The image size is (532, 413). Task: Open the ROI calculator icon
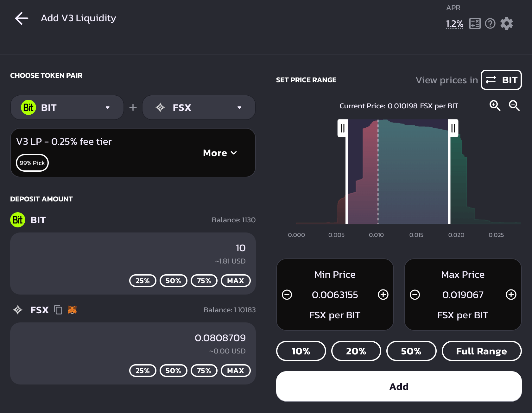[475, 24]
